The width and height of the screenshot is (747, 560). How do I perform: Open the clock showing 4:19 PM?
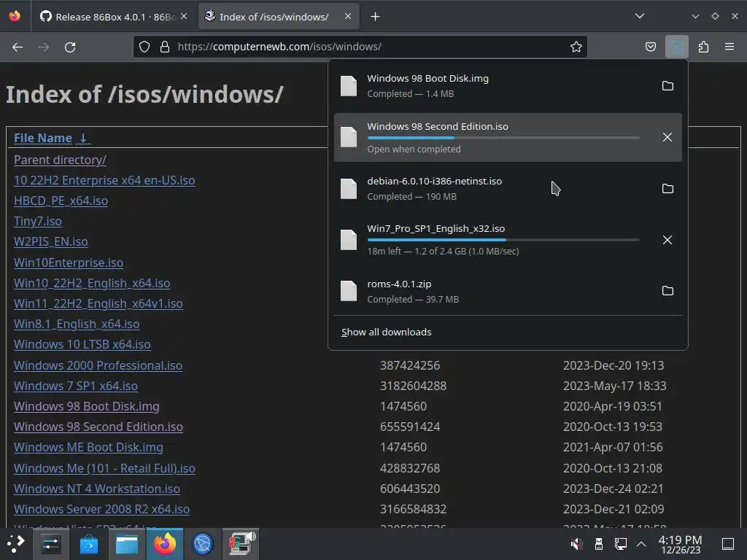click(681, 544)
